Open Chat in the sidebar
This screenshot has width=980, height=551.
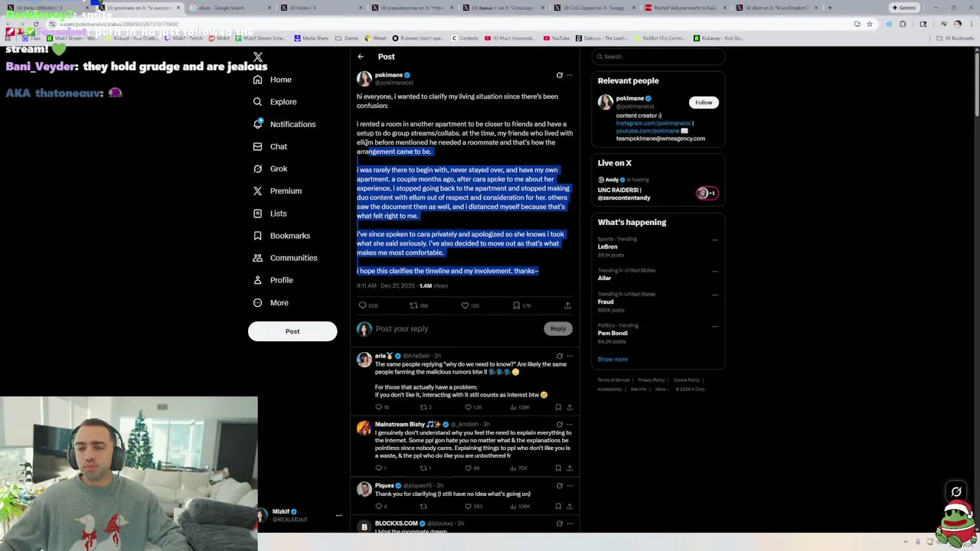[x=269, y=146]
